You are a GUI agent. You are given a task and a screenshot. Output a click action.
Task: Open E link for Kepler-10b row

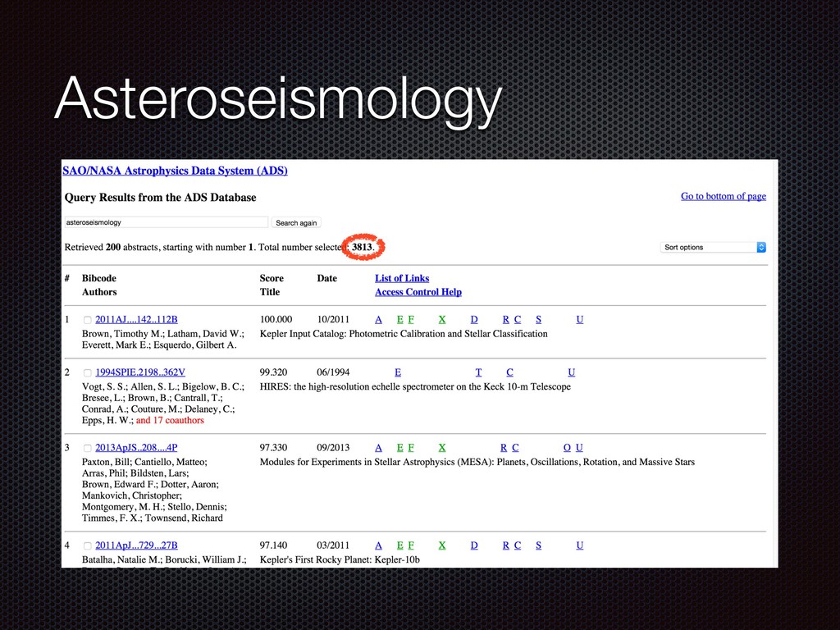pyautogui.click(x=399, y=546)
